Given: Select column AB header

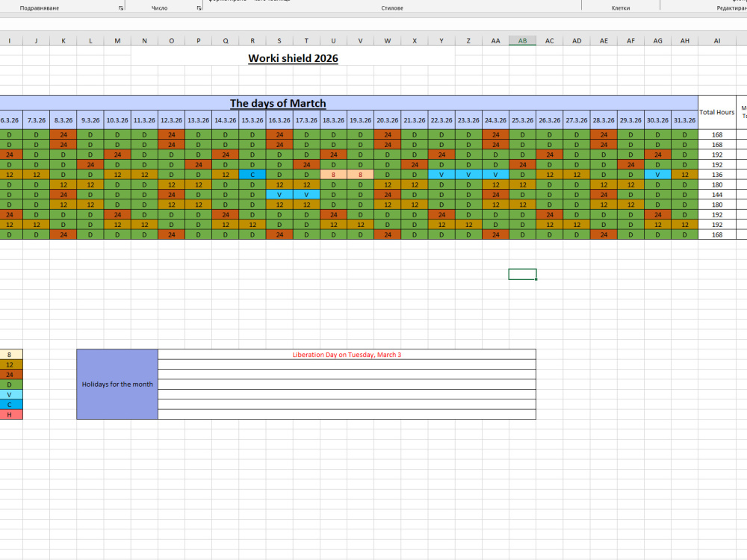Looking at the screenshot, I should [523, 41].
